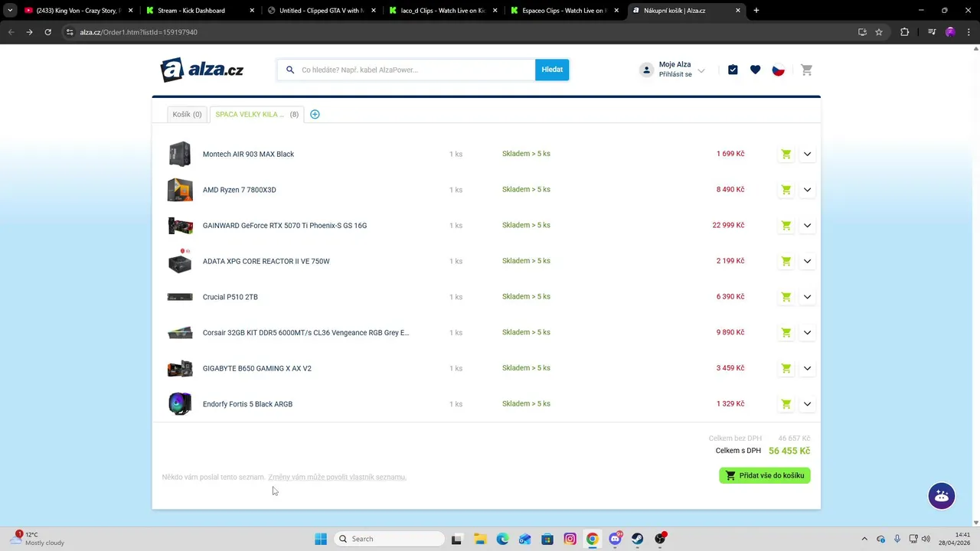The image size is (980, 551).
Task: Change country via Czech flag icon
Action: coord(778,70)
